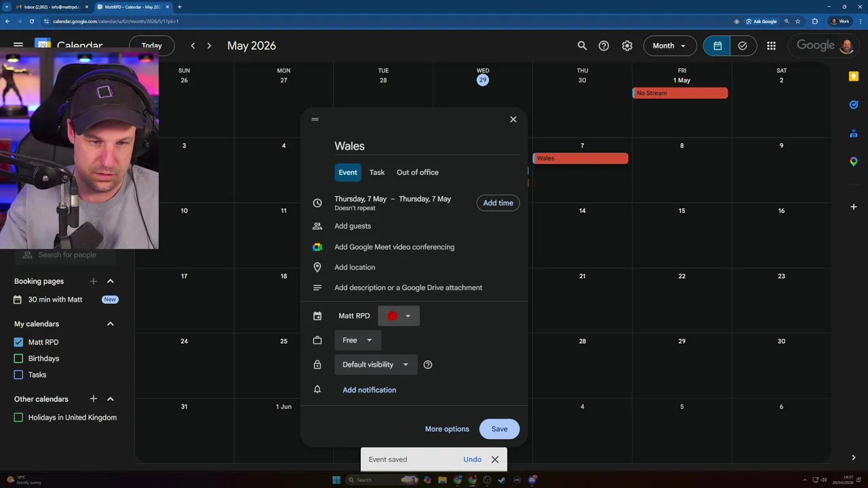Open Google Keep in side panel

(854, 77)
